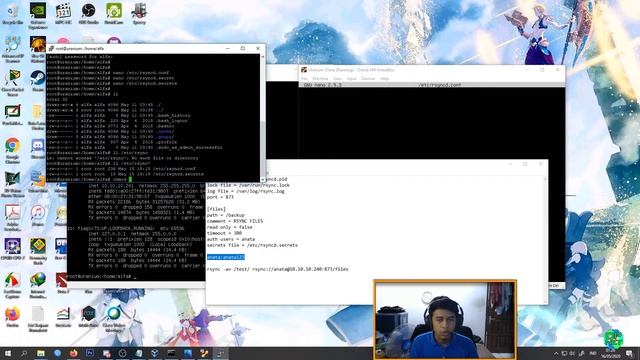Open the View menu in VirtualBox window
640x360 pixels.
337,78
